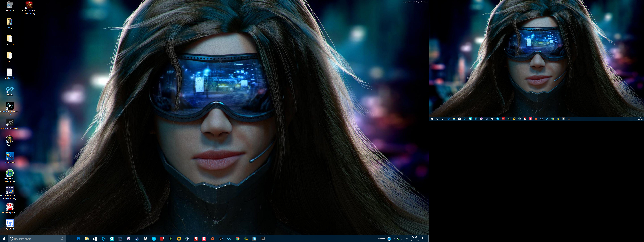Select the c'est la vie.txt file
The image size is (644, 242).
10,74
